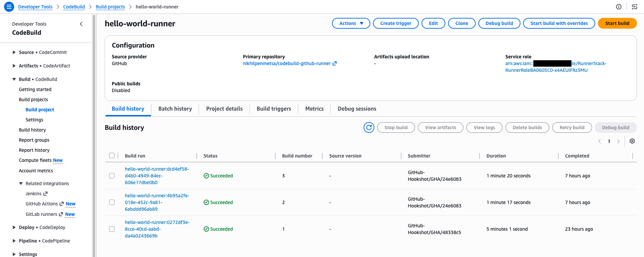644x257 pixels.
Task: Click the GitLab runners external link icon
Action: pos(61,214)
